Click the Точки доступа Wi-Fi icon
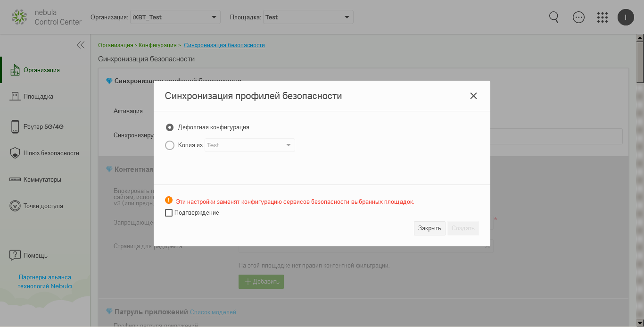 coord(15,206)
